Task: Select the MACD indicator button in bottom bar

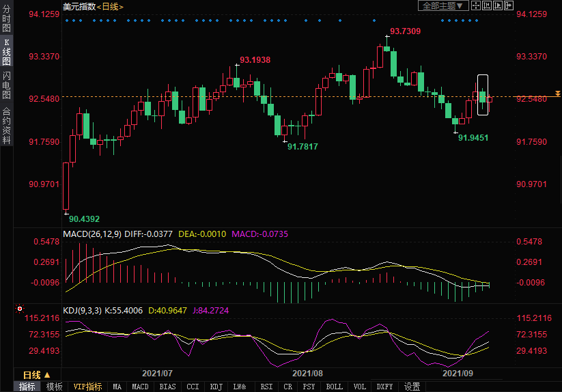Action: [x=140, y=387]
